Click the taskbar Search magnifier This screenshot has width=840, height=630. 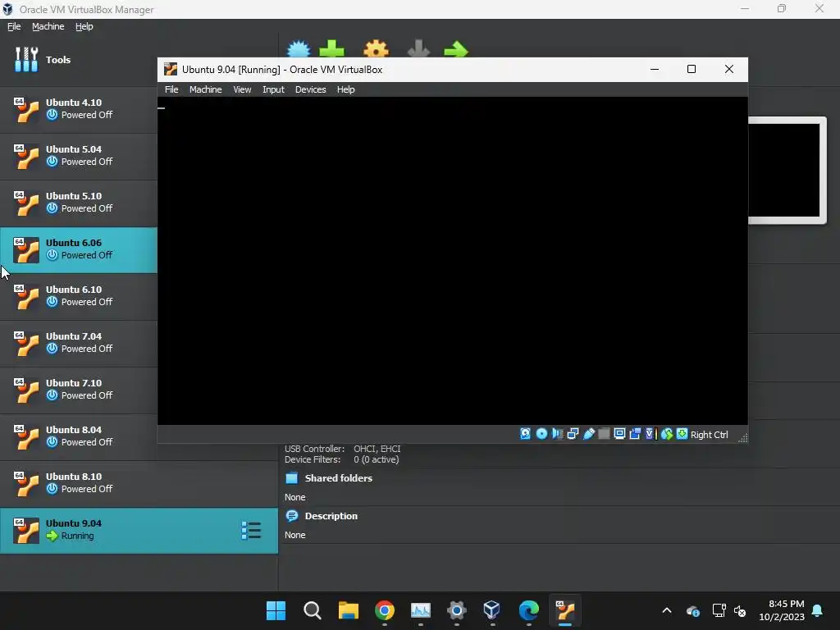(x=313, y=610)
